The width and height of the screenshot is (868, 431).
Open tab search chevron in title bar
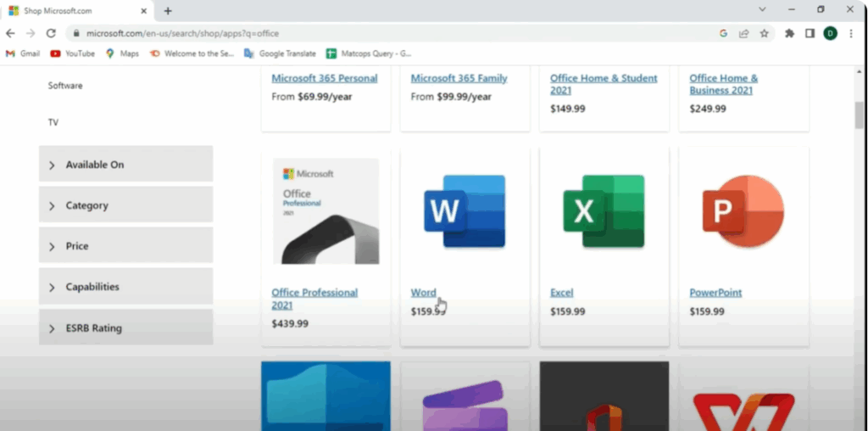(762, 9)
